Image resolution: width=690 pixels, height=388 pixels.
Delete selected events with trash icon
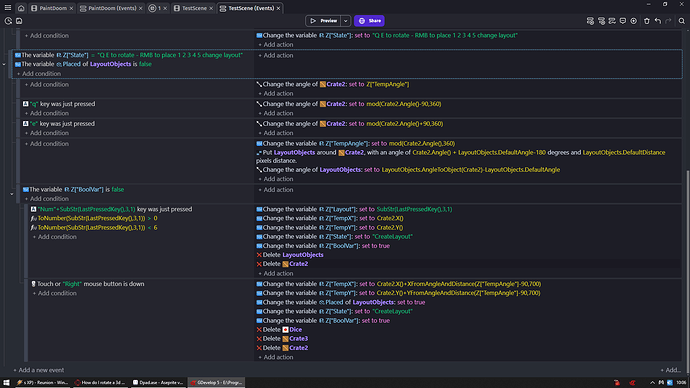click(646, 21)
